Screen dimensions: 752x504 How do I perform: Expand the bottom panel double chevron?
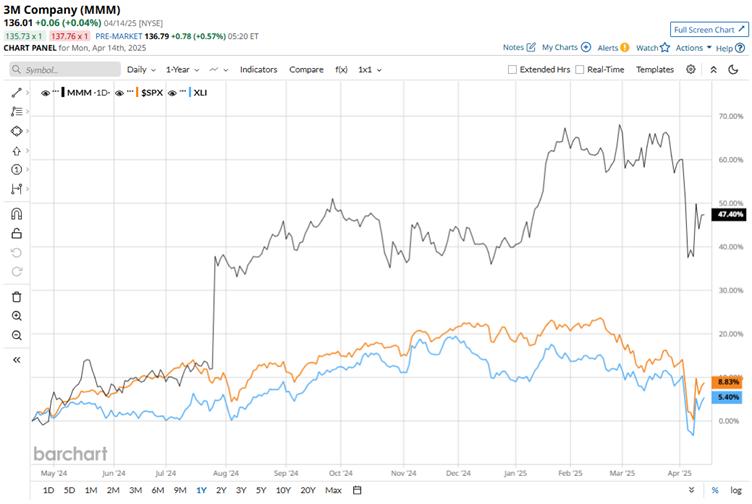pyautogui.click(x=691, y=490)
